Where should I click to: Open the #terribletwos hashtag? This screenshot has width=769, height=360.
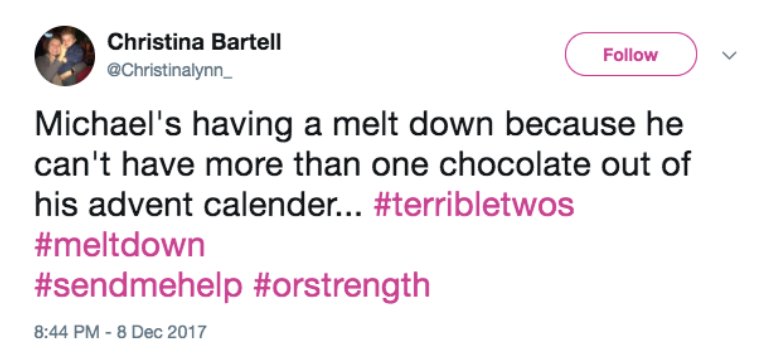473,204
